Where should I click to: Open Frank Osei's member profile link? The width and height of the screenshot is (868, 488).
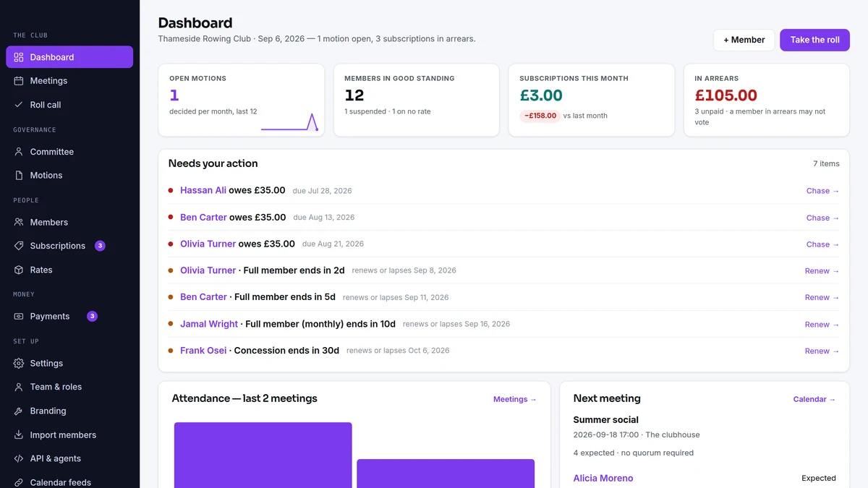[x=203, y=351]
